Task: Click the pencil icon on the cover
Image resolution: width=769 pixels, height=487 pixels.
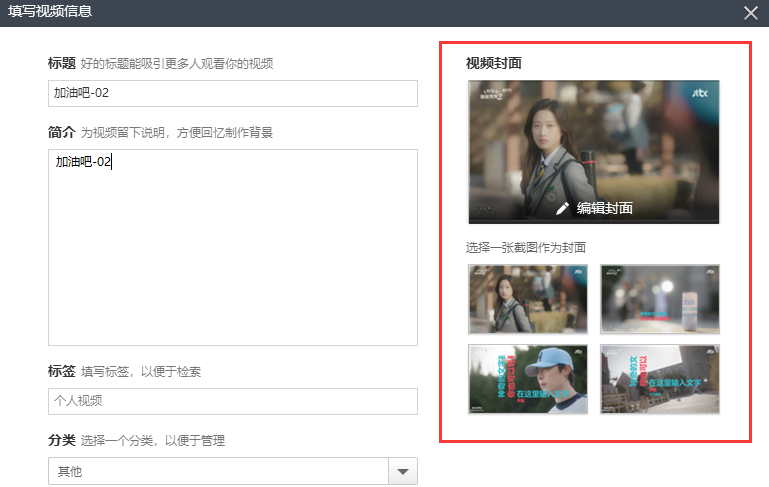Action: (x=563, y=208)
